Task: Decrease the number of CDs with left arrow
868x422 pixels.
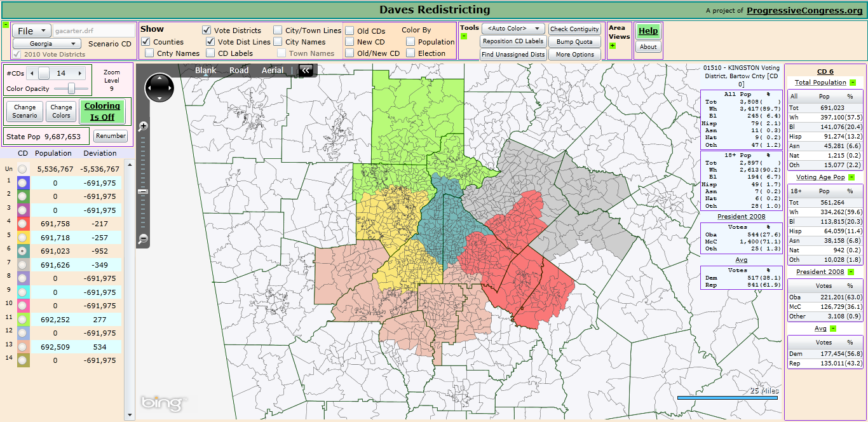Action: click(x=31, y=73)
